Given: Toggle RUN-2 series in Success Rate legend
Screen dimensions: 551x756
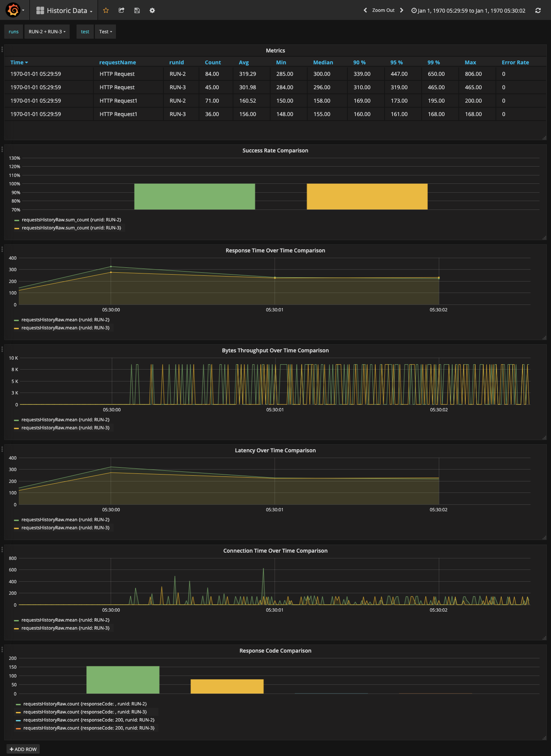Looking at the screenshot, I should click(x=71, y=220).
